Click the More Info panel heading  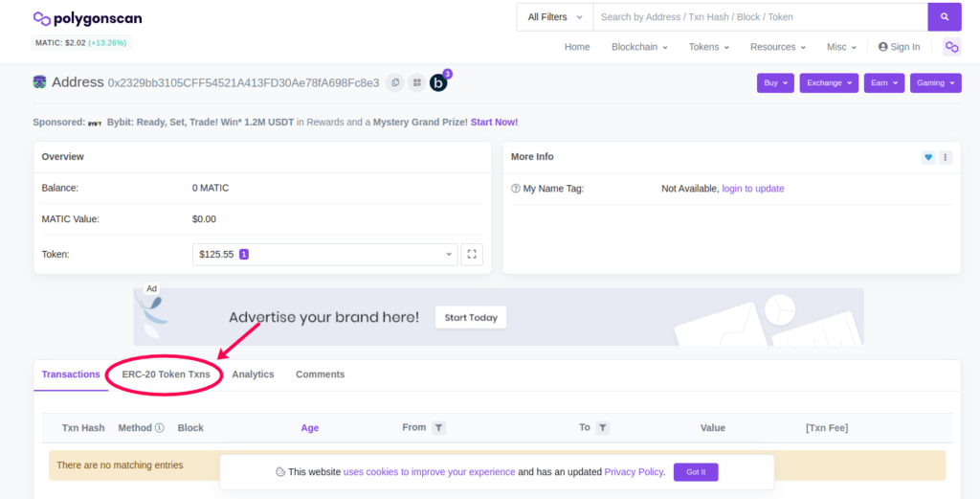pyautogui.click(x=532, y=156)
